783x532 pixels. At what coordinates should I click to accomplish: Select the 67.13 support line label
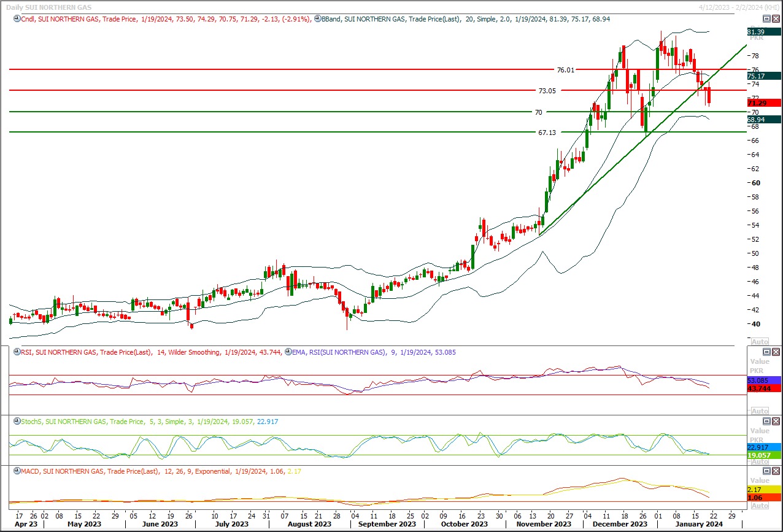[x=547, y=132]
